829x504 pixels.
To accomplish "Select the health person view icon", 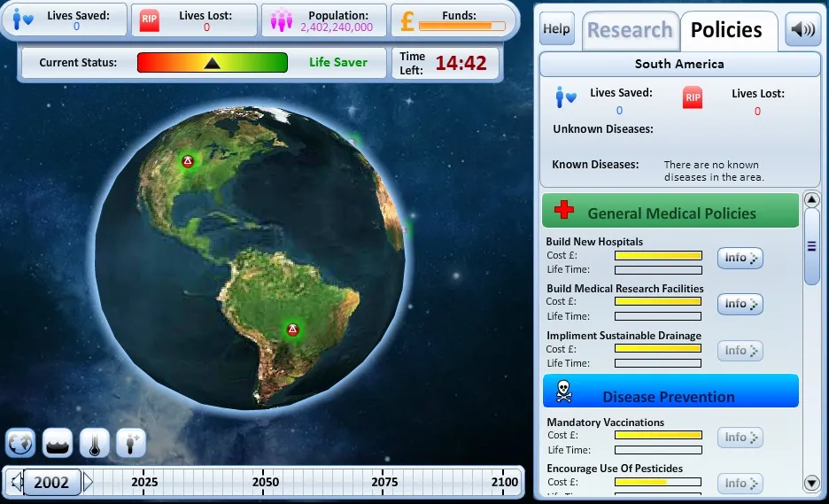I will [x=131, y=443].
